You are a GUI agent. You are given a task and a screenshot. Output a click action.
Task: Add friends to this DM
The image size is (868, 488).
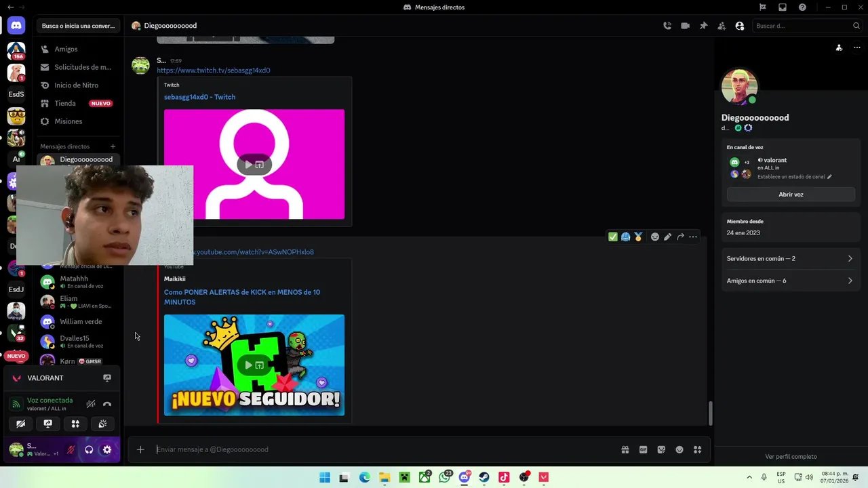pos(722,26)
